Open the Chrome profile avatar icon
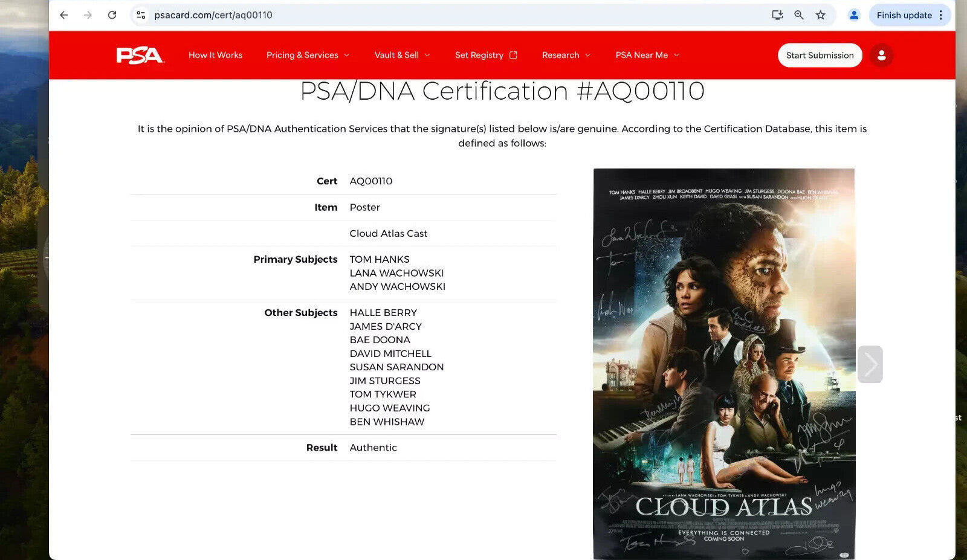 pos(853,15)
